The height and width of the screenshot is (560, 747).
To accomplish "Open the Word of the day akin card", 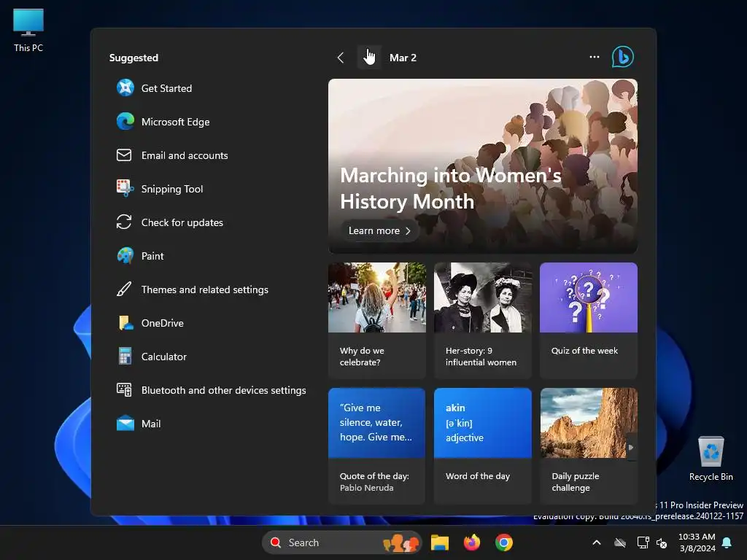I will point(483,446).
